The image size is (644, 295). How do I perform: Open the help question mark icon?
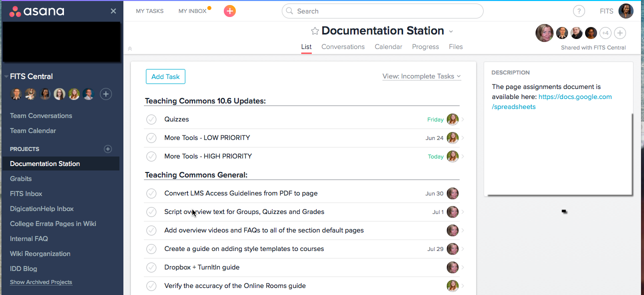click(x=579, y=11)
